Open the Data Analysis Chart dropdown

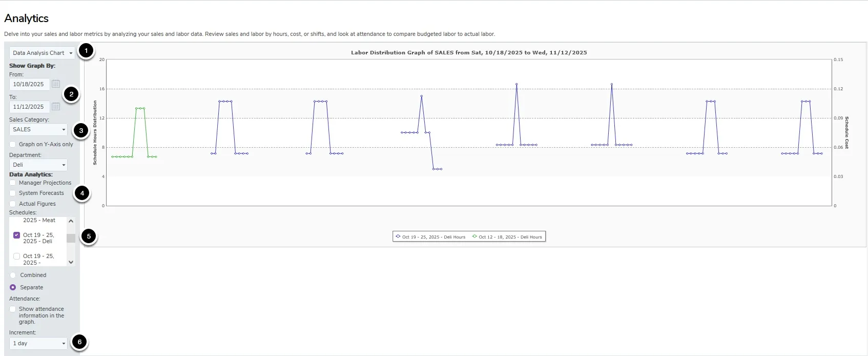[42, 53]
